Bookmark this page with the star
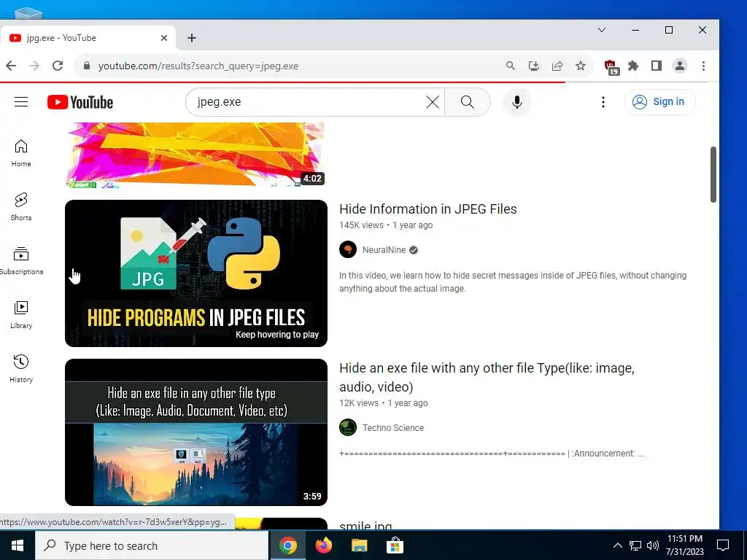Image resolution: width=747 pixels, height=560 pixels. (580, 66)
